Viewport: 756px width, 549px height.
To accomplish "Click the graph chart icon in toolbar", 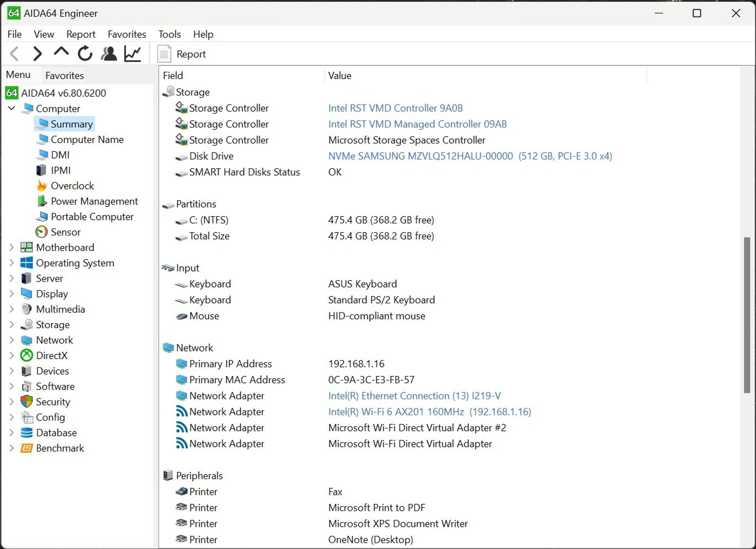I will pos(132,54).
